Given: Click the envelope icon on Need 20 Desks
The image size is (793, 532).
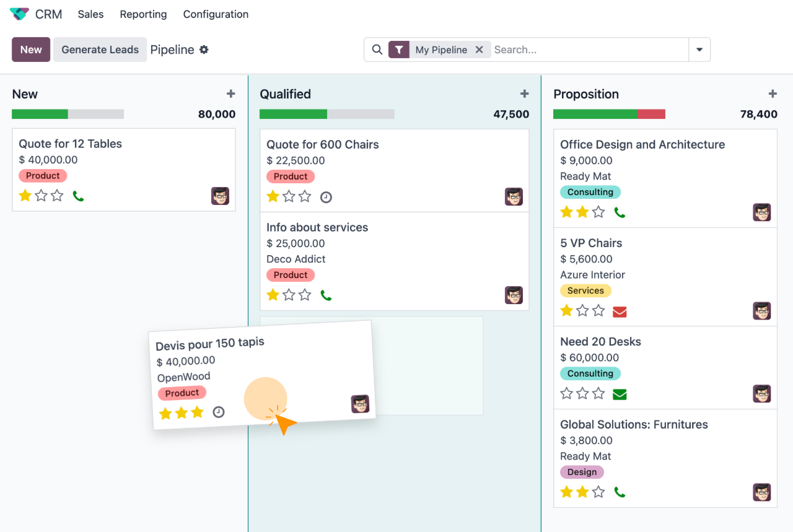Looking at the screenshot, I should click(620, 393).
